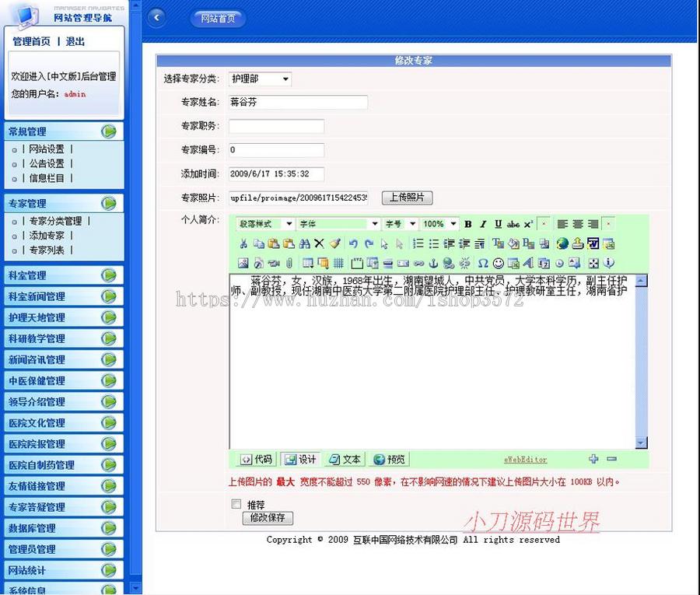Open 选择专家分类 dropdown showing 护理部
This screenshot has height=595, width=700.
[260, 79]
